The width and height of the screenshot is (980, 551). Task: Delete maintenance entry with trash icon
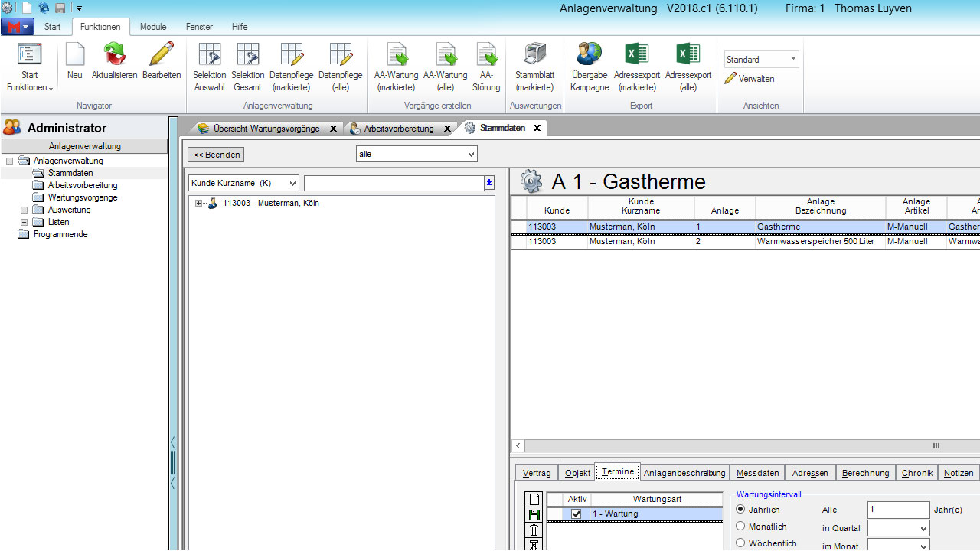click(534, 530)
